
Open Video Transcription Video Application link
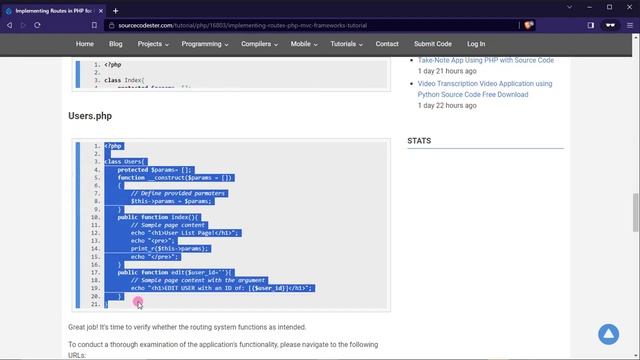[485, 89]
